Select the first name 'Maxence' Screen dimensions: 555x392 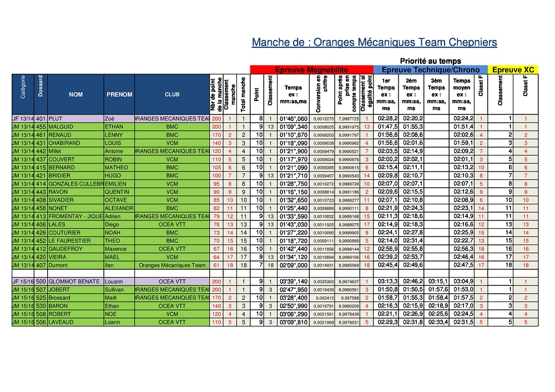(x=119, y=249)
